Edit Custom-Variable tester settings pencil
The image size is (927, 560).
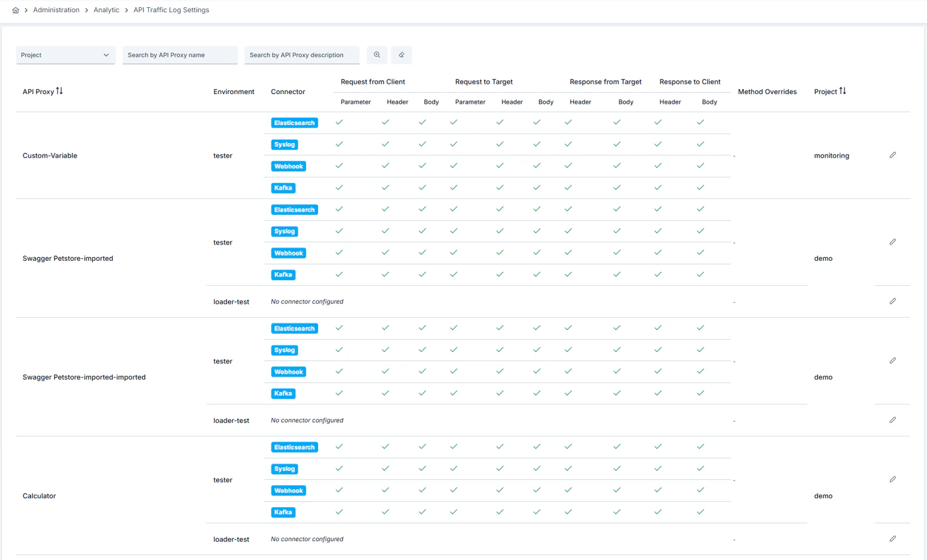(892, 155)
